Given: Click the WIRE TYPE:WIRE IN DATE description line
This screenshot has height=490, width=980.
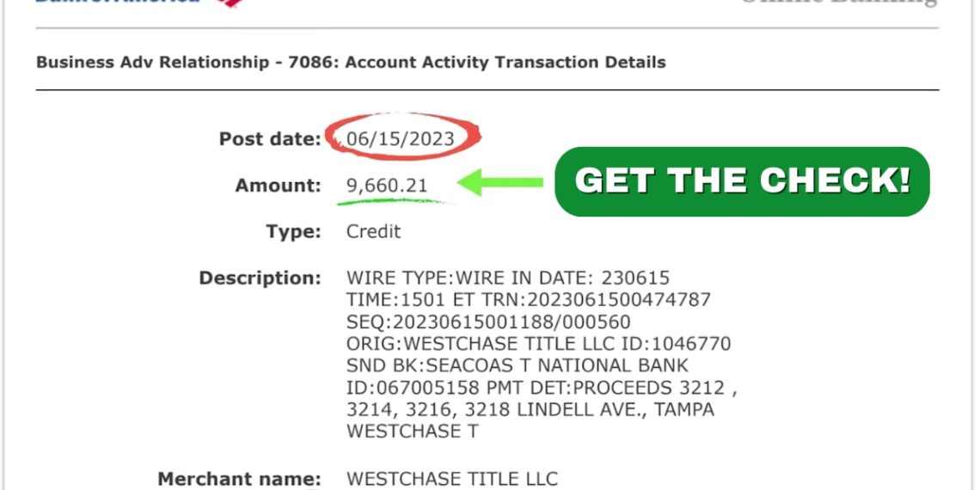Looking at the screenshot, I should [507, 279].
